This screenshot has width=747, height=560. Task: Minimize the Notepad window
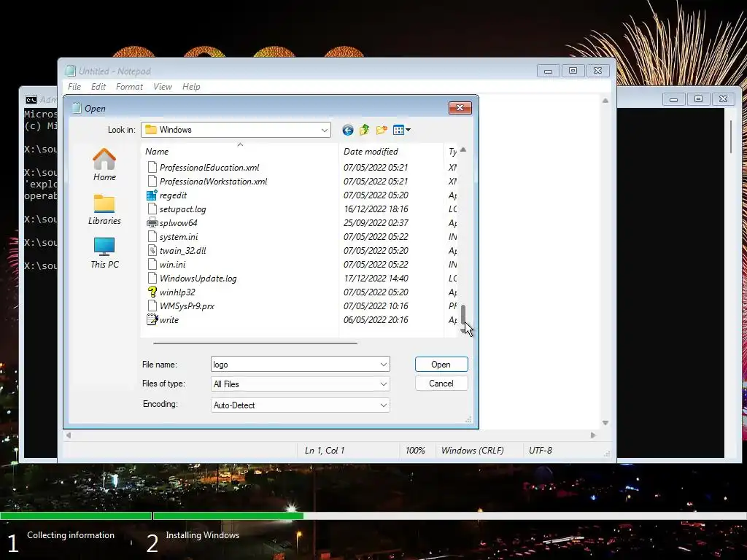(x=549, y=71)
